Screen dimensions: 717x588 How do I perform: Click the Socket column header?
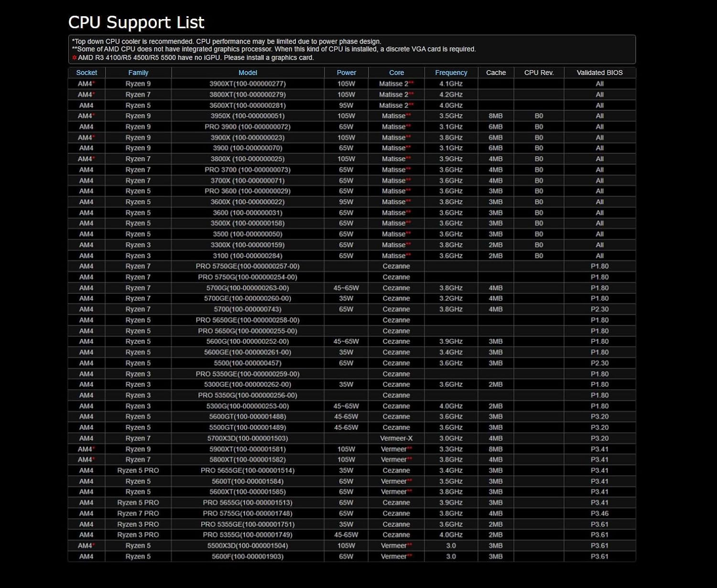[x=87, y=73]
